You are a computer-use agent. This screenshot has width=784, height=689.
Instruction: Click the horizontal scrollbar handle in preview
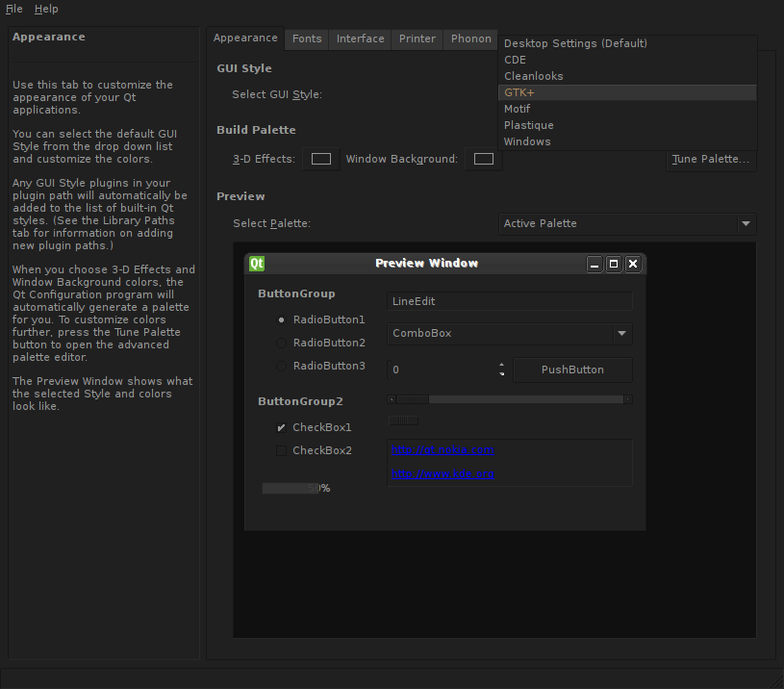pos(413,399)
